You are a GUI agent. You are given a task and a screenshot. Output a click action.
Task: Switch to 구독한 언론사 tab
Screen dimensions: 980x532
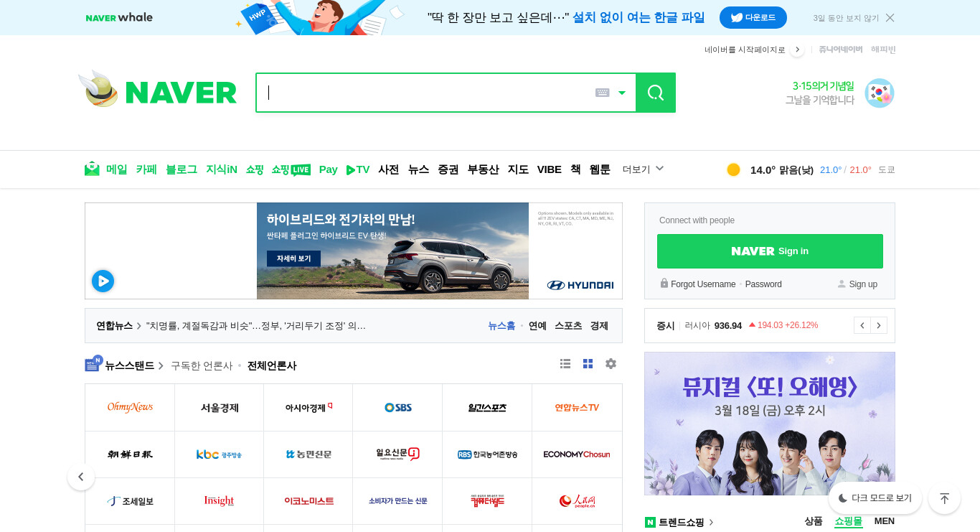pyautogui.click(x=202, y=365)
